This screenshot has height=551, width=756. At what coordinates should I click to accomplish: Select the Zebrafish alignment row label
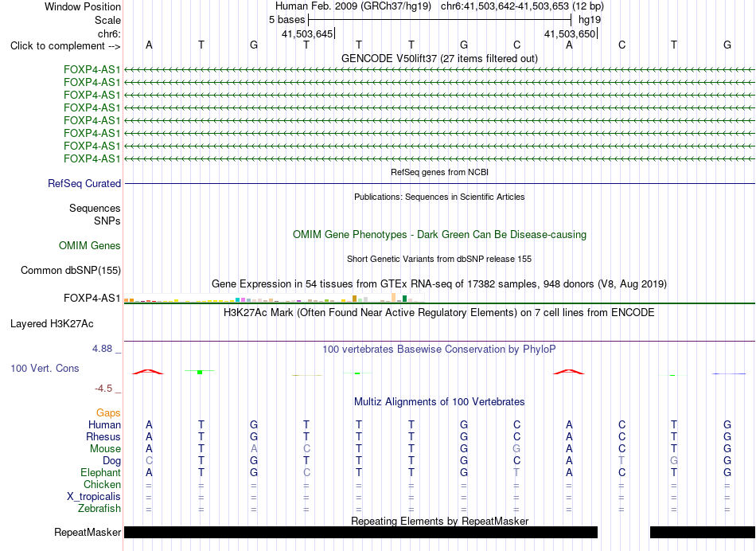click(x=99, y=508)
